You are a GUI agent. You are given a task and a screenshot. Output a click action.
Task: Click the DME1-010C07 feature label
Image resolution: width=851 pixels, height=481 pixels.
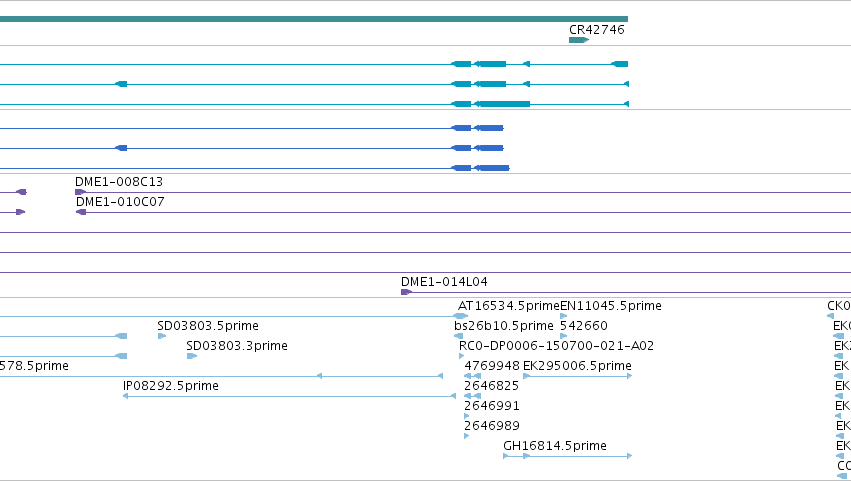pyautogui.click(x=120, y=202)
